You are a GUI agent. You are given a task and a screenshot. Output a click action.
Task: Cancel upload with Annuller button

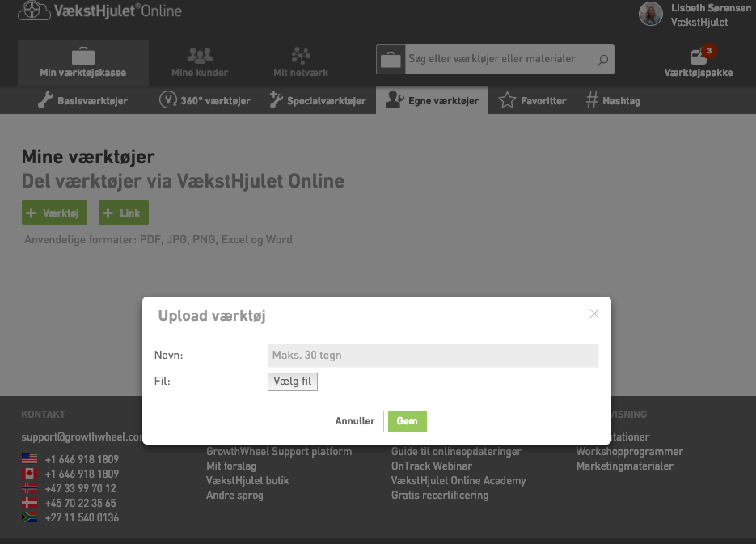click(x=355, y=421)
